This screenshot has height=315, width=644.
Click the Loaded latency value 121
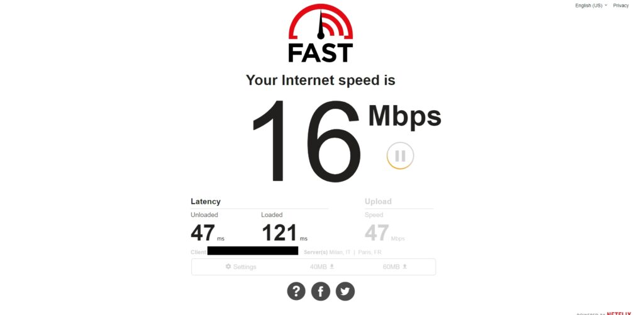[279, 233]
